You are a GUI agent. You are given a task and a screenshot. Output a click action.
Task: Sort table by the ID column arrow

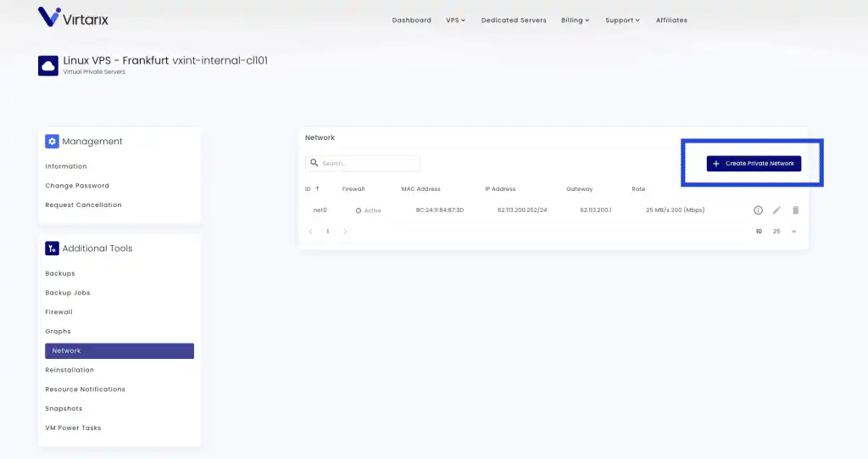(x=317, y=189)
